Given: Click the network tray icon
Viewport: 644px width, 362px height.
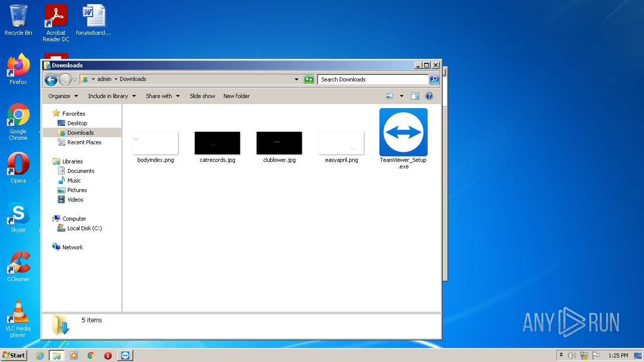Looking at the screenshot, I should [584, 355].
